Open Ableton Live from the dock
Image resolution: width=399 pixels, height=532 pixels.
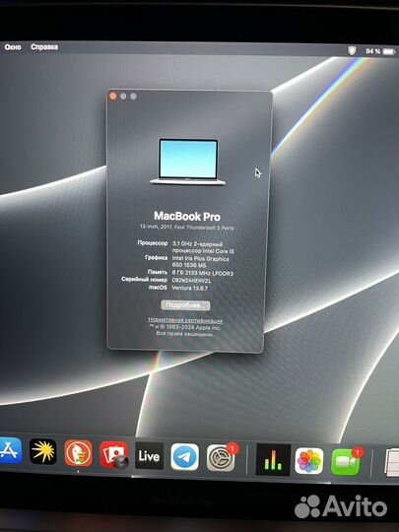pos(149,456)
